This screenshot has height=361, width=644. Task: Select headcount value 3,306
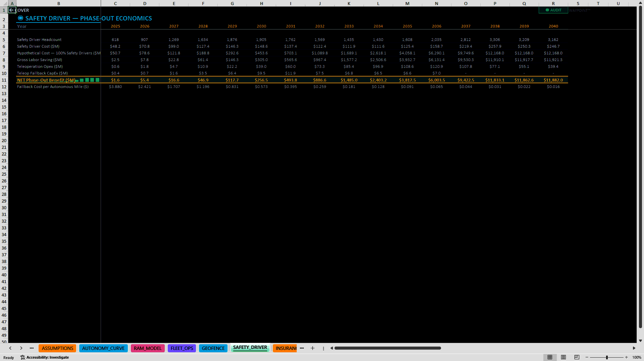tap(495, 40)
